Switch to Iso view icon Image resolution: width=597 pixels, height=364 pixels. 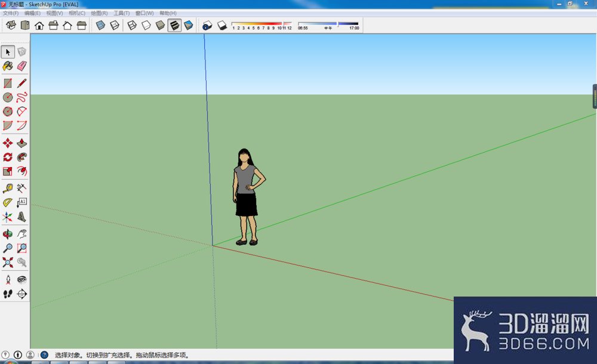(x=11, y=26)
